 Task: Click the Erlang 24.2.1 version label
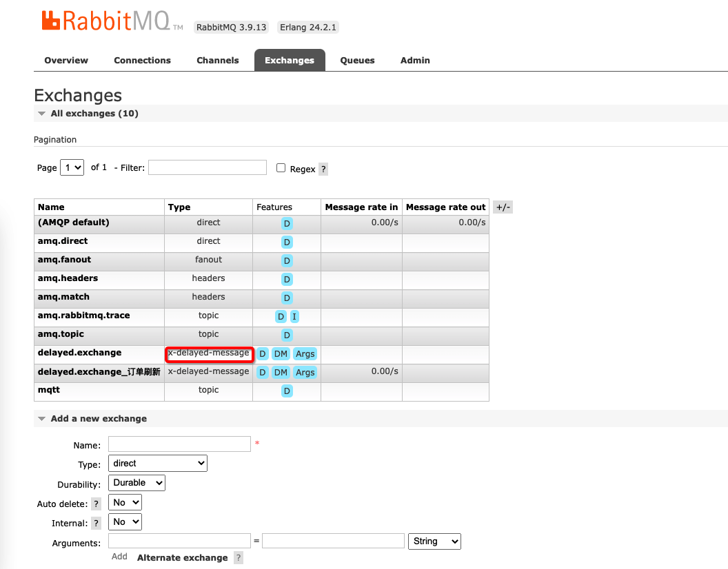[x=308, y=28]
